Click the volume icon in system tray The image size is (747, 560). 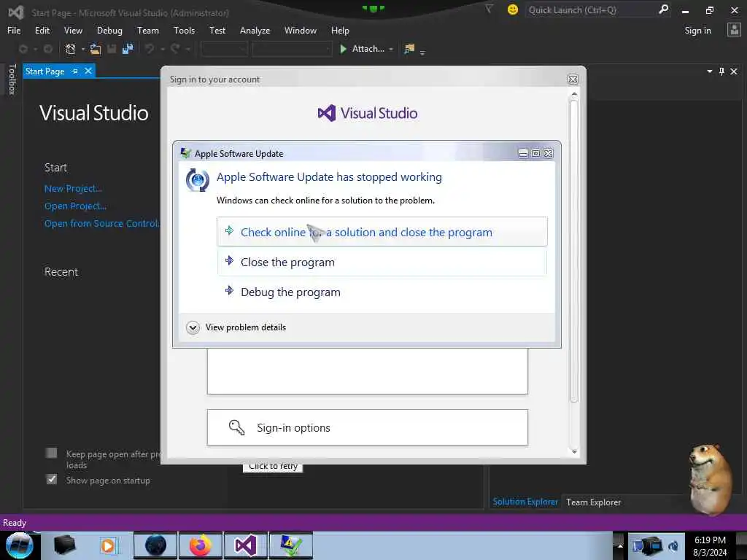[673, 545]
